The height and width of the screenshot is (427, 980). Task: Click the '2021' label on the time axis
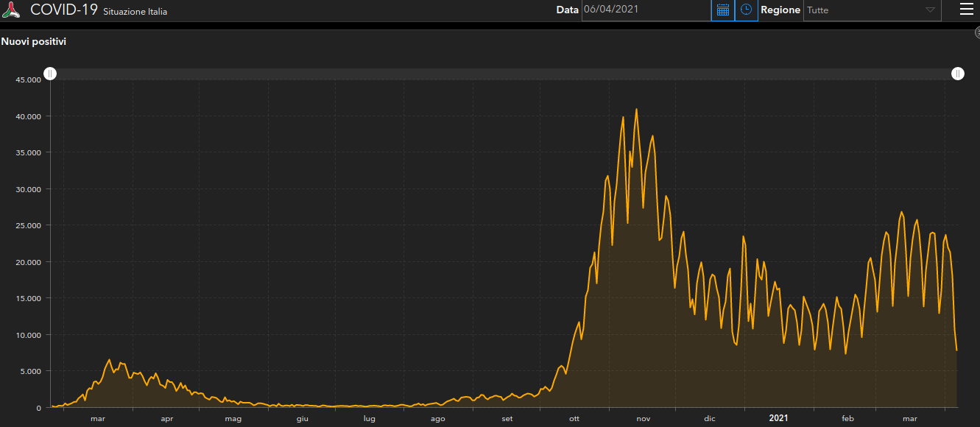[778, 418]
